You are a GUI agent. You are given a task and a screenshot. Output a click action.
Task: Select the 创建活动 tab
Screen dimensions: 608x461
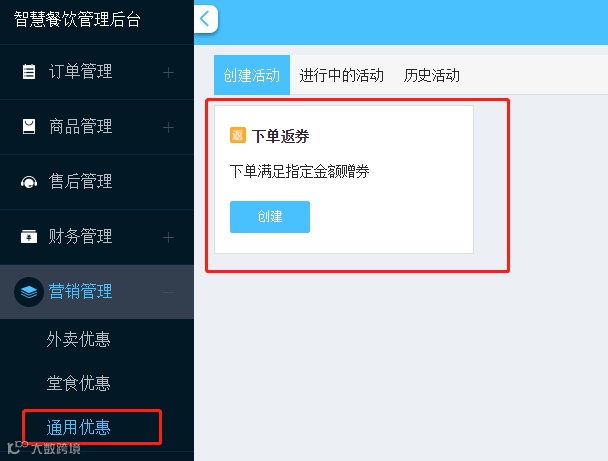tap(252, 75)
